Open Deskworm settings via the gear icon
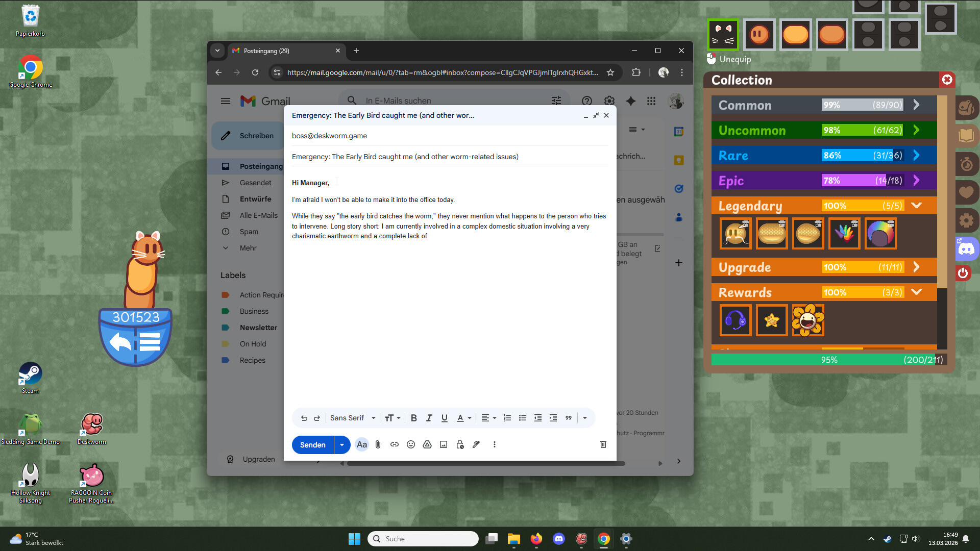980x551 pixels. tap(967, 220)
